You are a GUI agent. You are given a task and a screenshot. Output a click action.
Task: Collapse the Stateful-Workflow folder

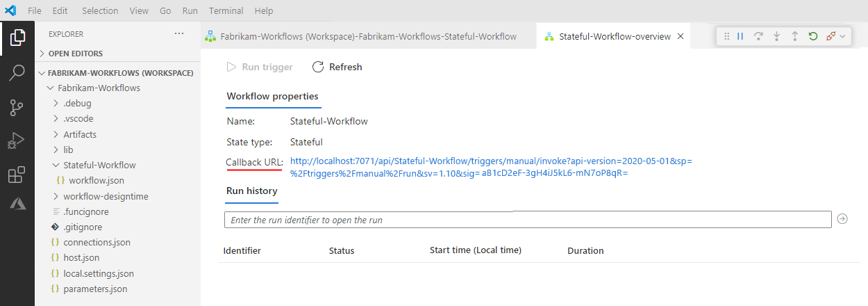pos(99,165)
